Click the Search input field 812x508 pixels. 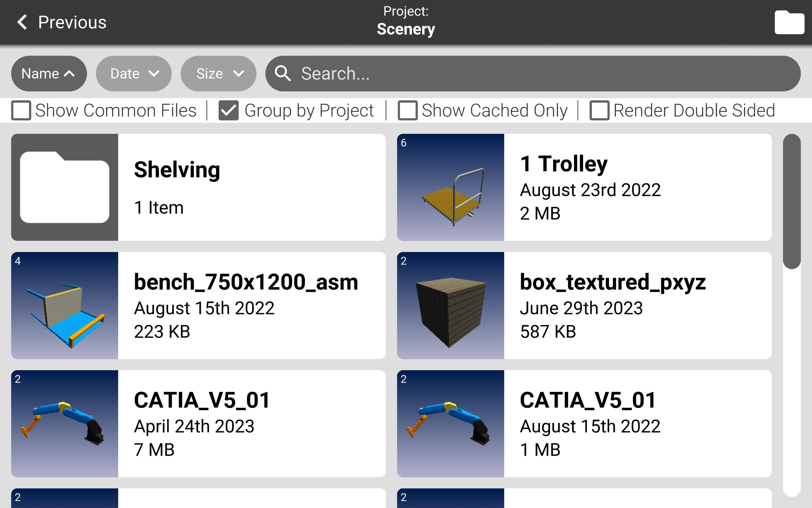538,74
